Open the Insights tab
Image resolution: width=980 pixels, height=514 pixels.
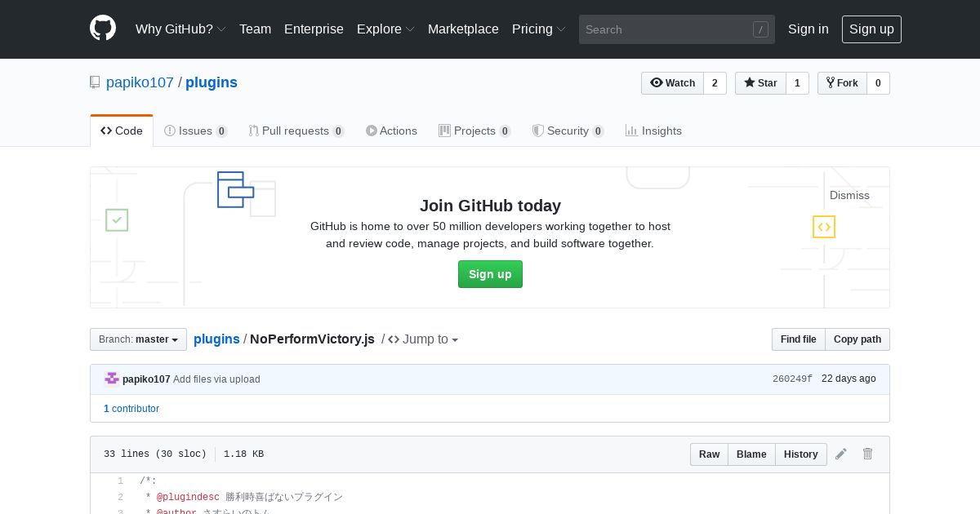point(653,131)
